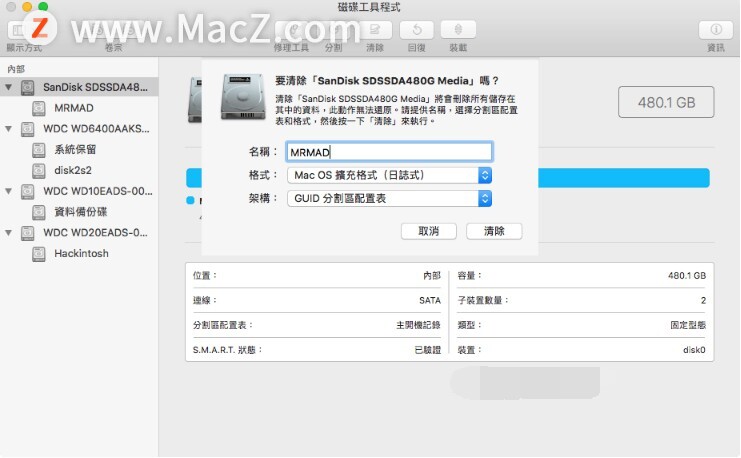Click the 子裝置數量 value 2
The height and width of the screenshot is (458, 741).
tap(703, 300)
